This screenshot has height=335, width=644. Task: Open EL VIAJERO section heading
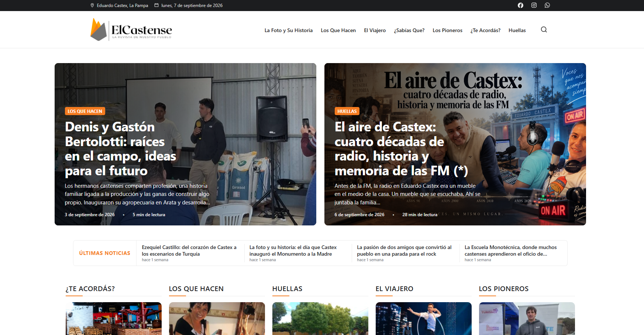point(395,289)
